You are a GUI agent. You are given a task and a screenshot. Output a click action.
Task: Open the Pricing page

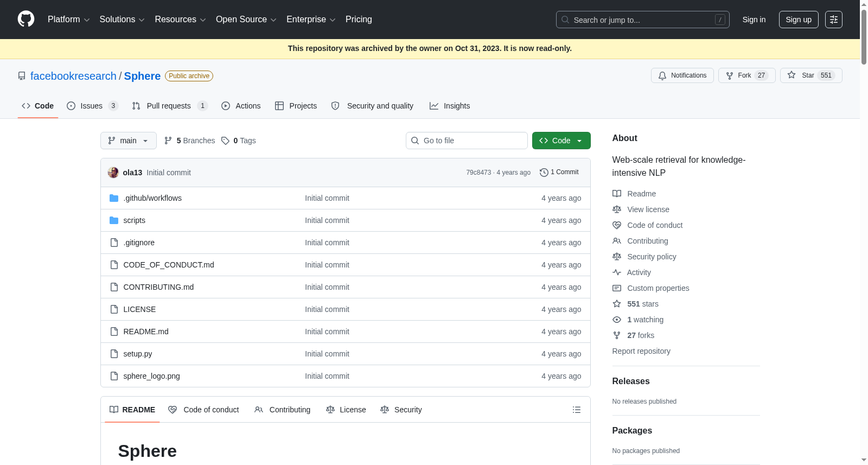click(359, 20)
